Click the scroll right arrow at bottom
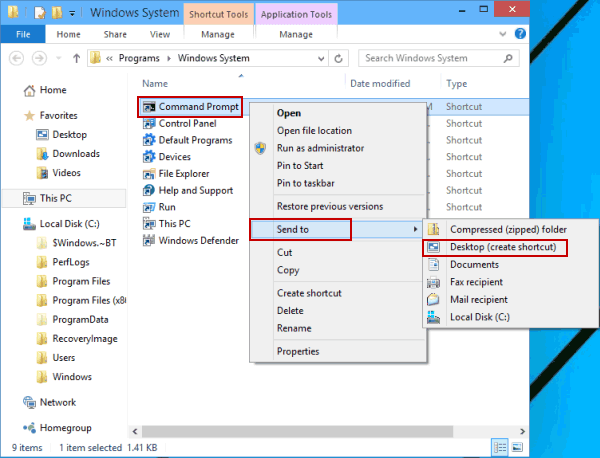Viewport: 600px width, 458px height. click(x=522, y=432)
